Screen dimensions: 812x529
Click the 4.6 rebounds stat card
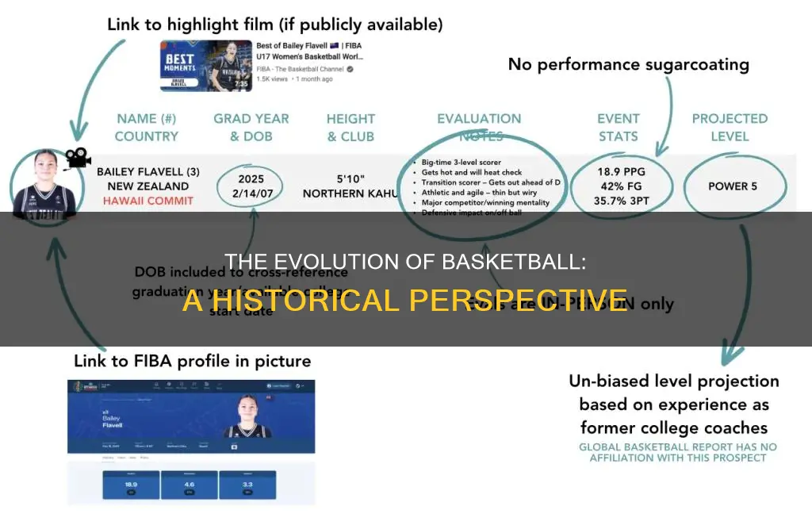click(x=189, y=485)
